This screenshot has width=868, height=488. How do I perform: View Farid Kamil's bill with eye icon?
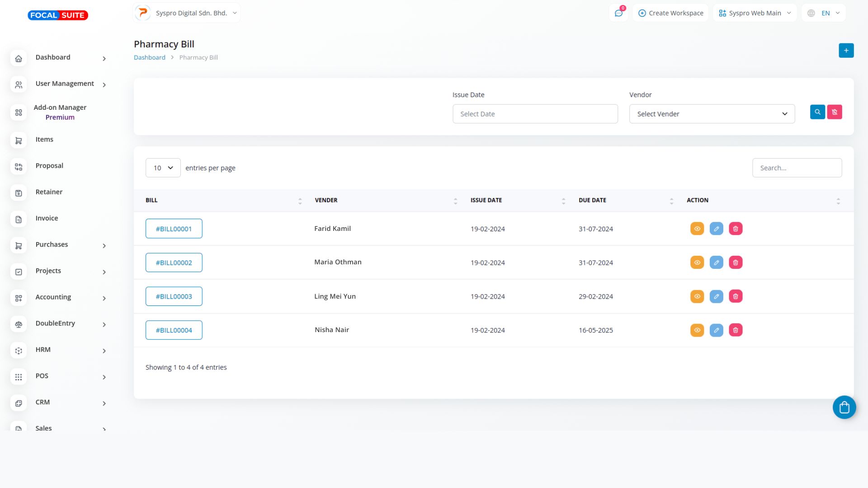pyautogui.click(x=697, y=229)
